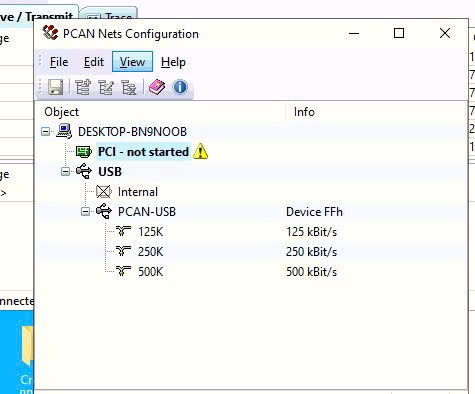
Task: Click the yellow warning icon beside PCI
Action: tap(200, 152)
